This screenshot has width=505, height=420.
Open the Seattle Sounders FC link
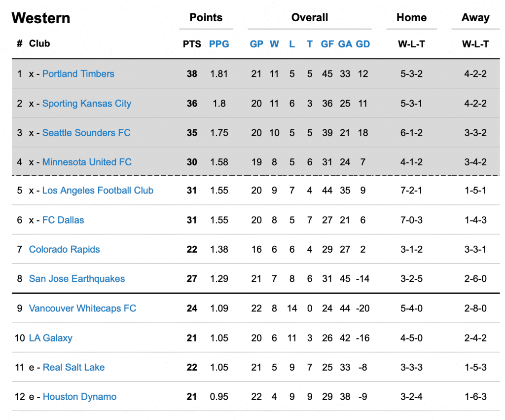(x=86, y=133)
